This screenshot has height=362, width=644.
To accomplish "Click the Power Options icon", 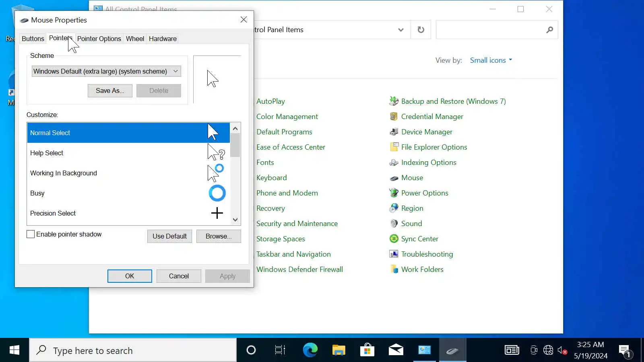I will [x=394, y=193].
